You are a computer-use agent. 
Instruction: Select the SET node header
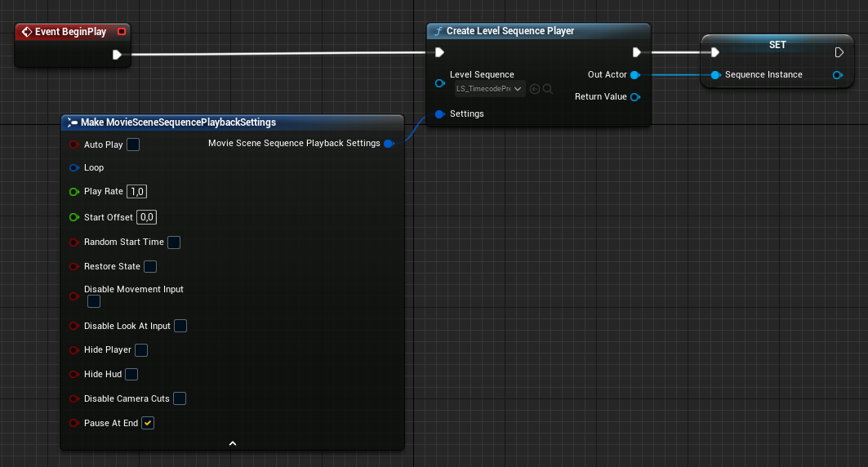point(777,45)
